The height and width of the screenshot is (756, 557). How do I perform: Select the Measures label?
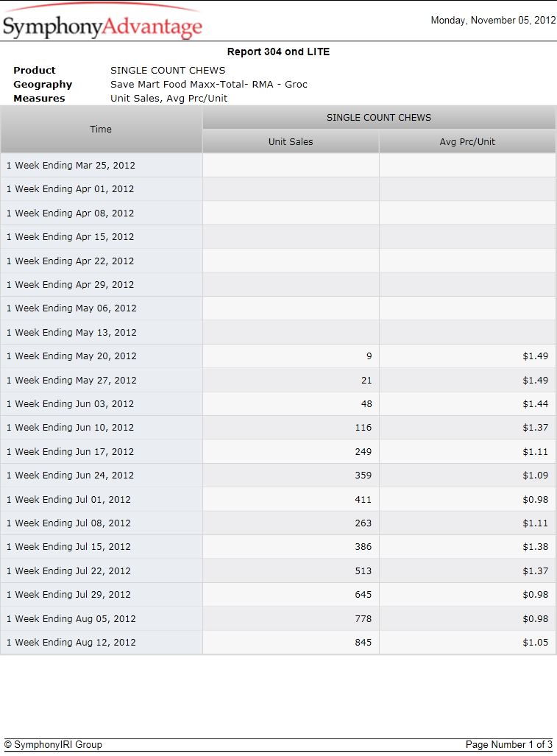point(39,99)
